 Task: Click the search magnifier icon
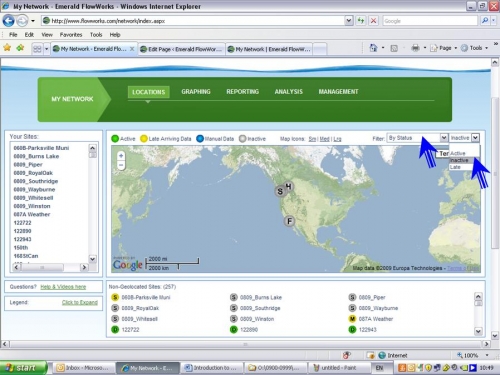point(485,21)
